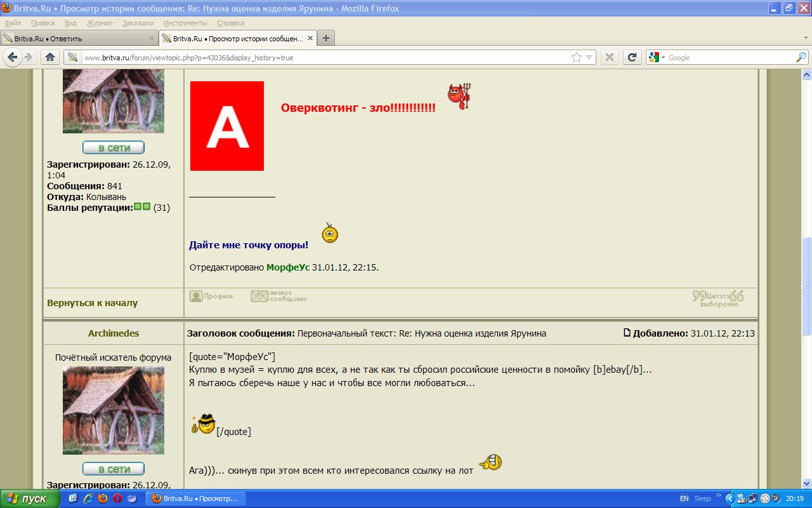Click the page vertical scrollbar thumb
The height and width of the screenshot is (508, 812).
tap(806, 286)
